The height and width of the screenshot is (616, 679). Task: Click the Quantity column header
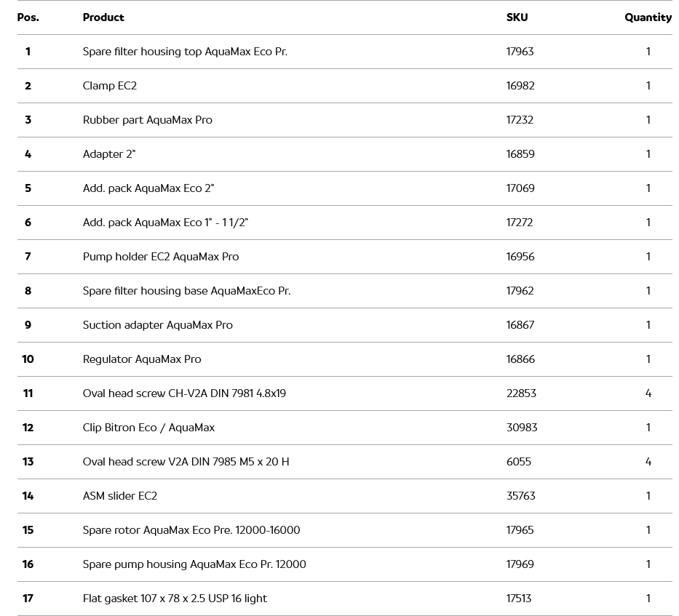[x=648, y=17]
